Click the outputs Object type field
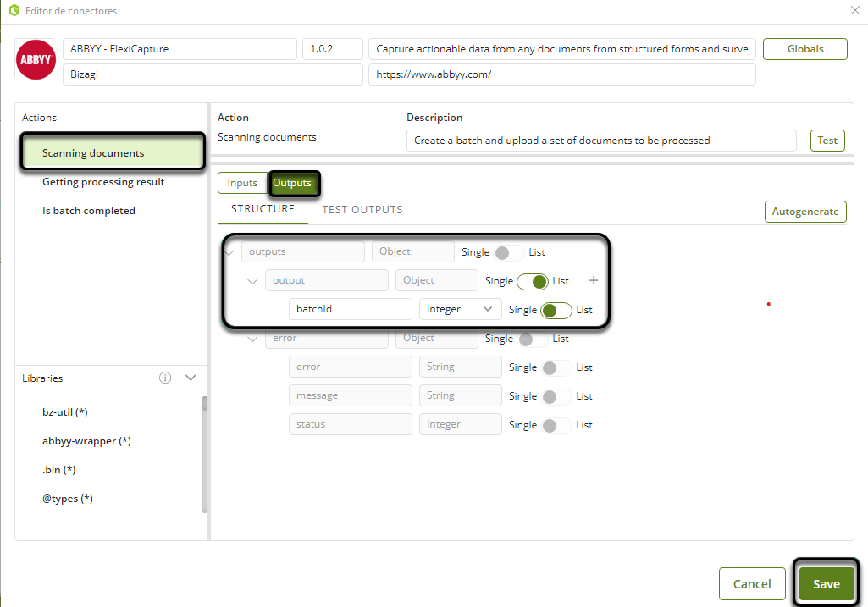Image resolution: width=868 pixels, height=607 pixels. (x=413, y=251)
